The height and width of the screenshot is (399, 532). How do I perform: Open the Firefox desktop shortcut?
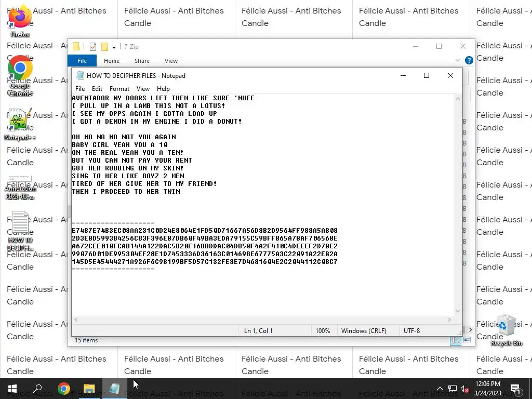coord(20,20)
